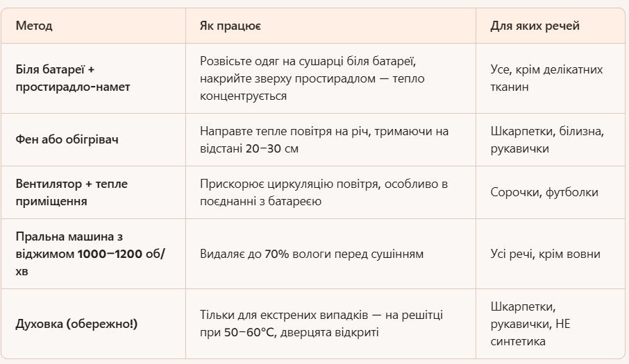Viewport: 629px width, 364px height.
Task: Click the "Метод" column header
Action: tap(34, 26)
